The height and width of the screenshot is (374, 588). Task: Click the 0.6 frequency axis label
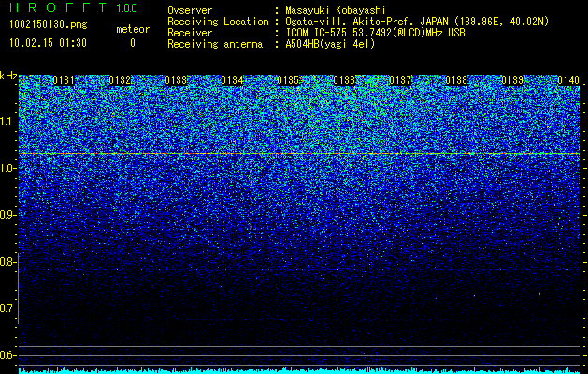pyautogui.click(x=7, y=355)
